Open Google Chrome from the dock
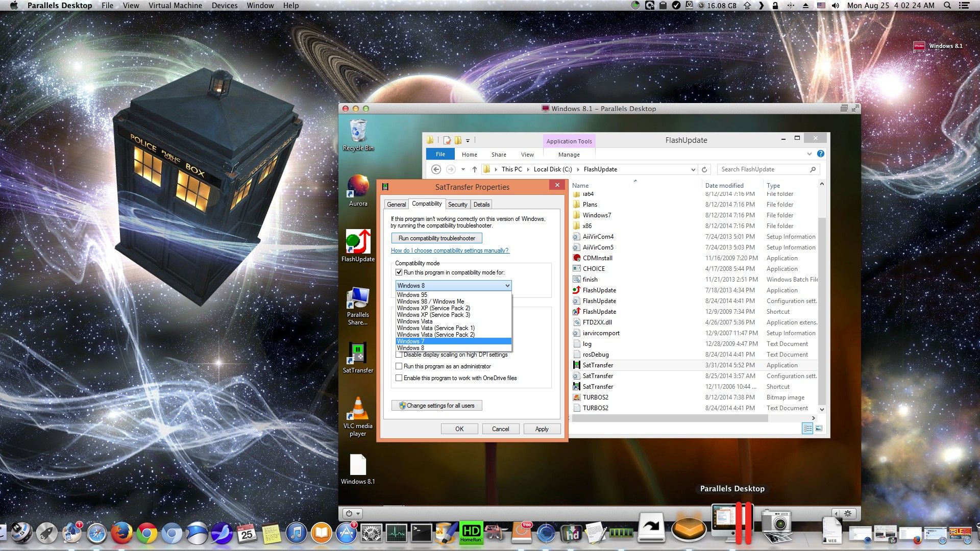This screenshot has width=980, height=551. 146,534
